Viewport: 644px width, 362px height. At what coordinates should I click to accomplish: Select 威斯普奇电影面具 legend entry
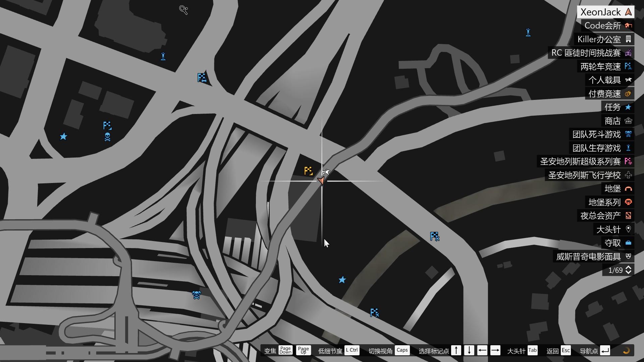594,256
